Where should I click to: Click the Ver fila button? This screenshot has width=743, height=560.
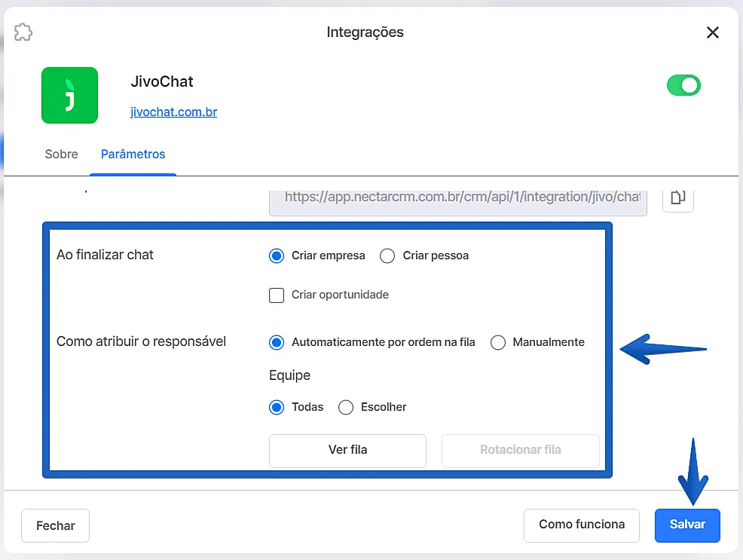[x=347, y=450]
